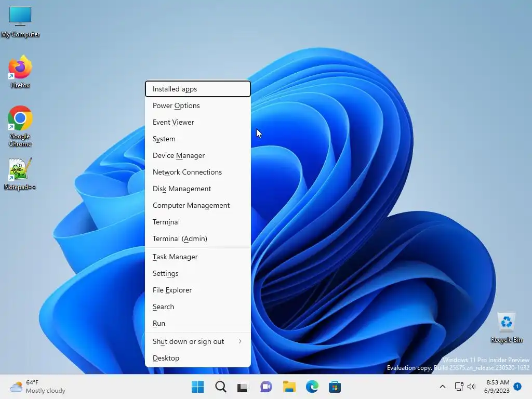Click the Windows Start button
The image size is (532, 399).
click(x=198, y=387)
